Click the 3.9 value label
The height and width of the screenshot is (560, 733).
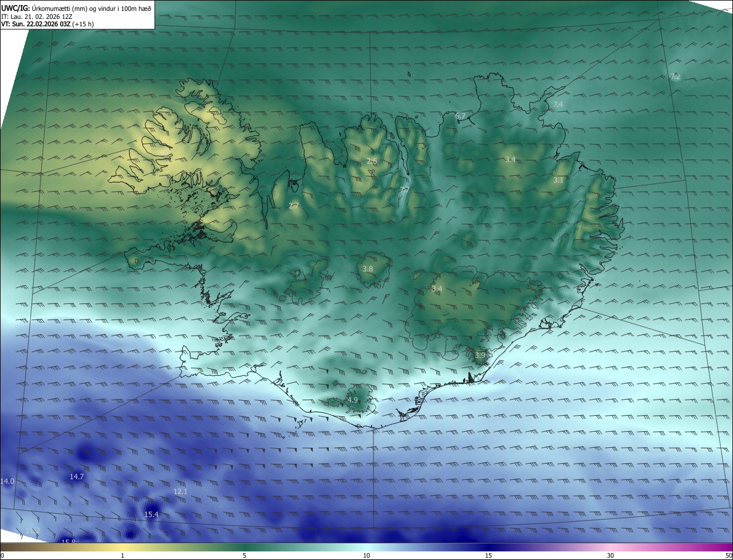pyautogui.click(x=480, y=355)
